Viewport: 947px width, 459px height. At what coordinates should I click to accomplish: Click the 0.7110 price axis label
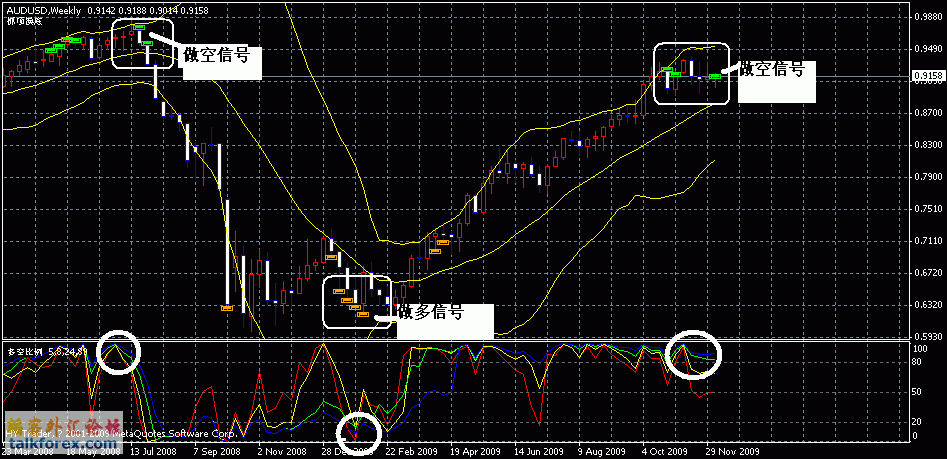(x=929, y=241)
